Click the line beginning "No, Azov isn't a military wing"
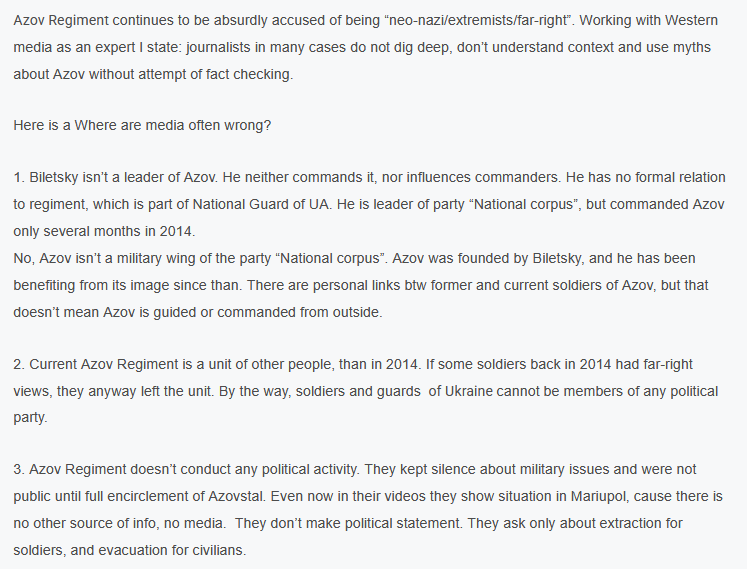The image size is (747, 569). (130, 258)
